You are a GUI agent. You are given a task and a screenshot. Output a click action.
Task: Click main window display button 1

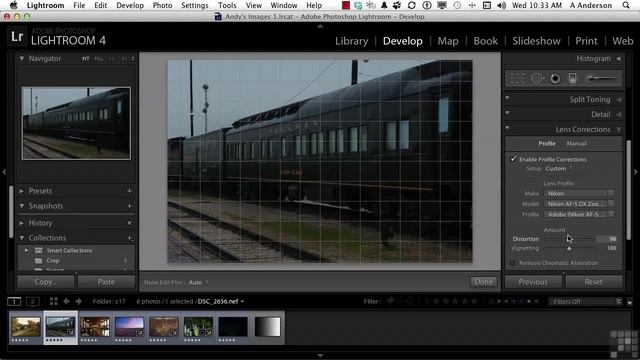click(14, 302)
